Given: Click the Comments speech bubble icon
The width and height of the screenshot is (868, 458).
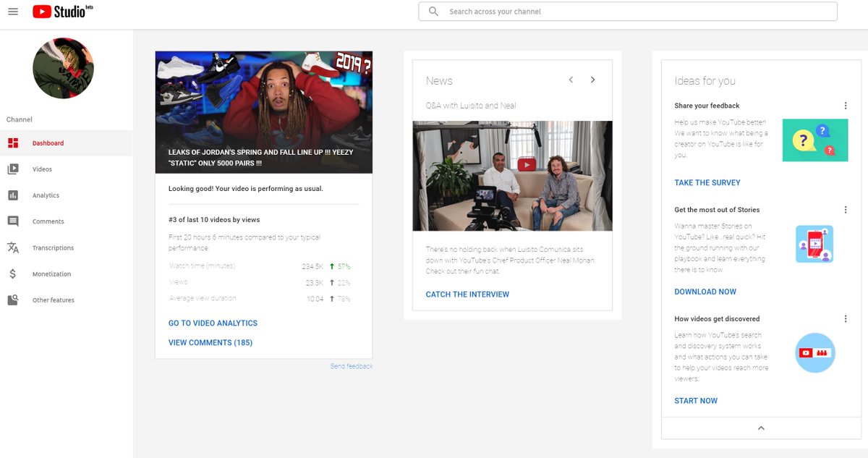Looking at the screenshot, I should click(x=13, y=221).
